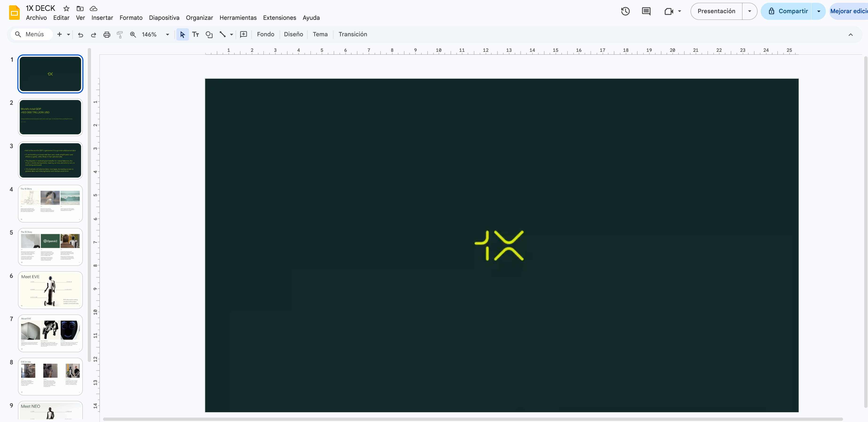Image resolution: width=868 pixels, height=422 pixels.
Task: Click the undo arrow icon
Action: point(80,34)
